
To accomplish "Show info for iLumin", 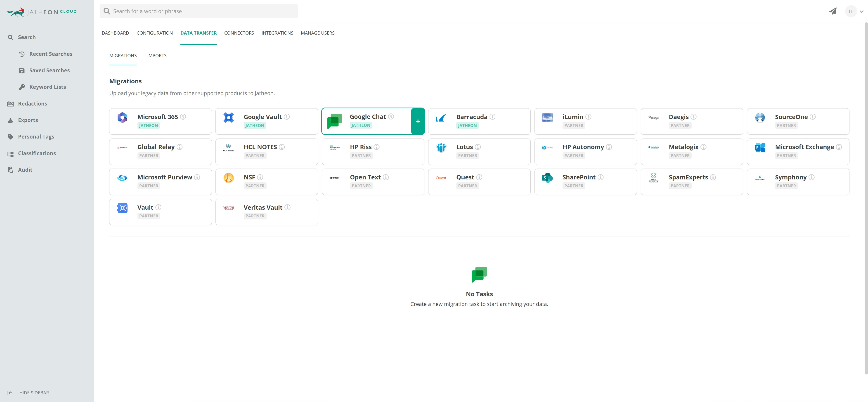I will pos(588,117).
